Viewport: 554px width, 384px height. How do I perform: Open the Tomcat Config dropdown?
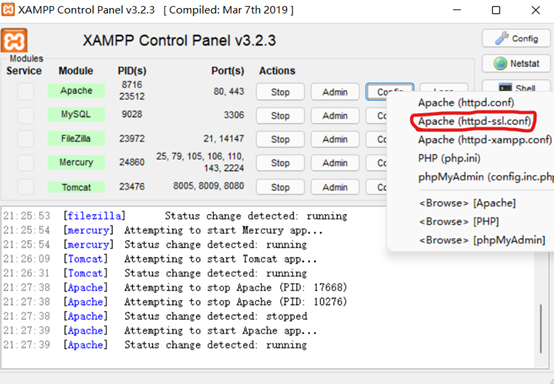(377, 187)
